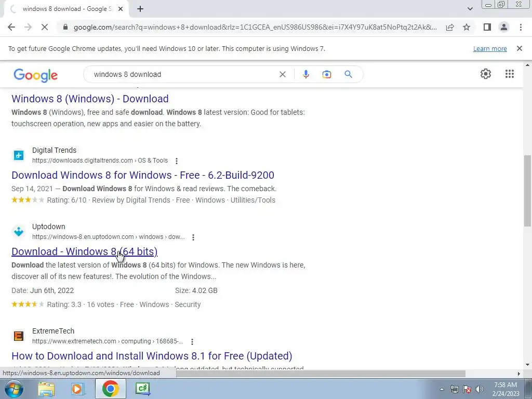Viewport: 532px width, 399px height.
Task: Close the 'windows 8 download' tab
Action: [121, 9]
